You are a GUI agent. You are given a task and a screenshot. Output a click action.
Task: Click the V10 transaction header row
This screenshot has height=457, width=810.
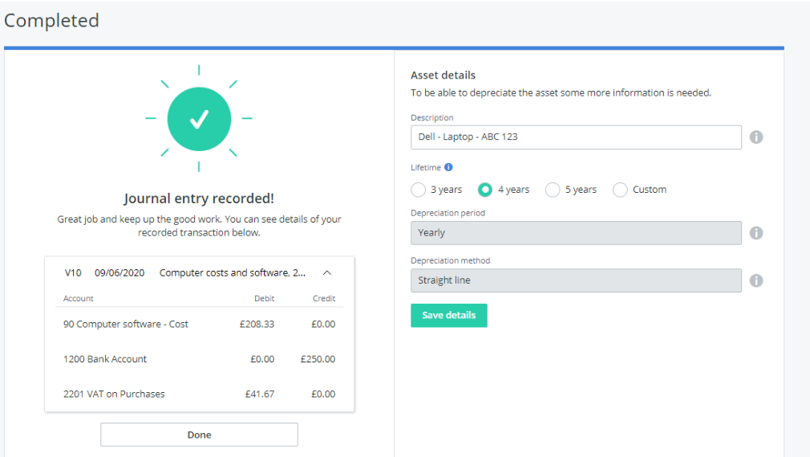[199, 273]
